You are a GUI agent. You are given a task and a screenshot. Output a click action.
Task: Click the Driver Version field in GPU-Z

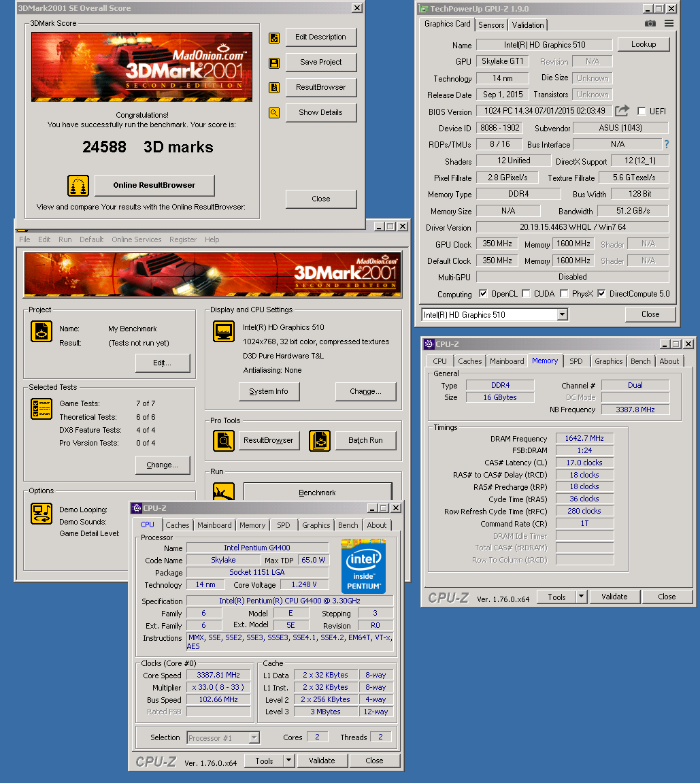pos(572,227)
